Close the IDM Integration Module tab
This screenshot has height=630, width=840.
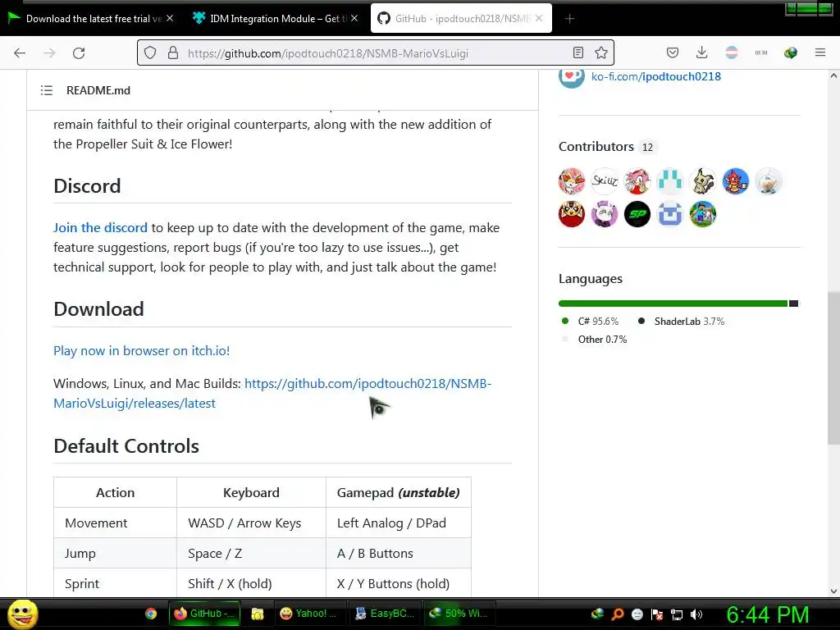coord(354,18)
